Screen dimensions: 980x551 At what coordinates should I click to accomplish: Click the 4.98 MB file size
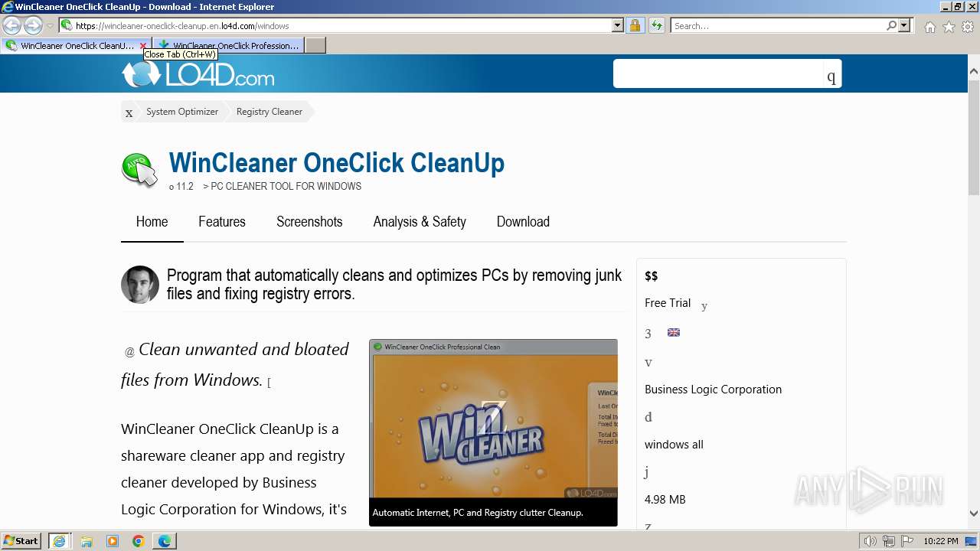(665, 500)
